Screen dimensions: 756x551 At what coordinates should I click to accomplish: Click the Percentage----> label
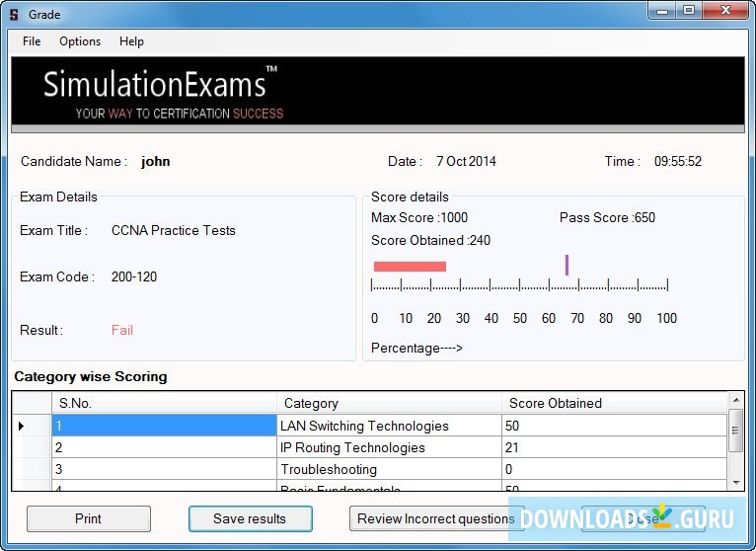(x=416, y=348)
